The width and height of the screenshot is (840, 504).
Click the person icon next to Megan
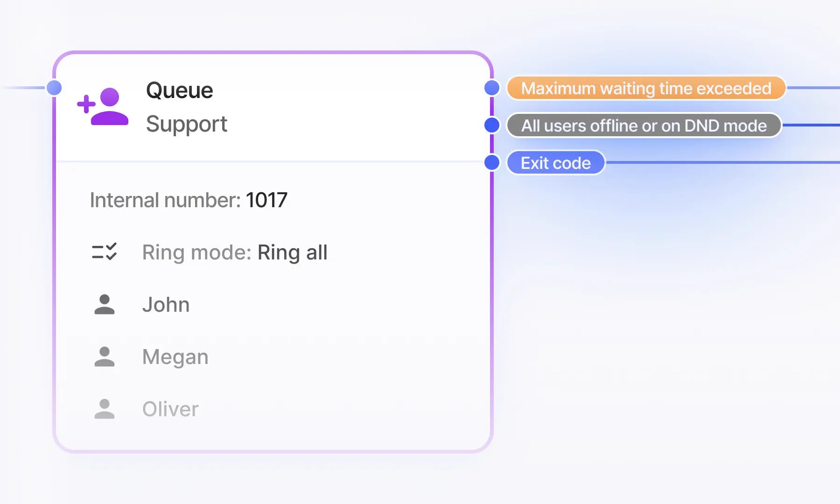[x=105, y=357]
